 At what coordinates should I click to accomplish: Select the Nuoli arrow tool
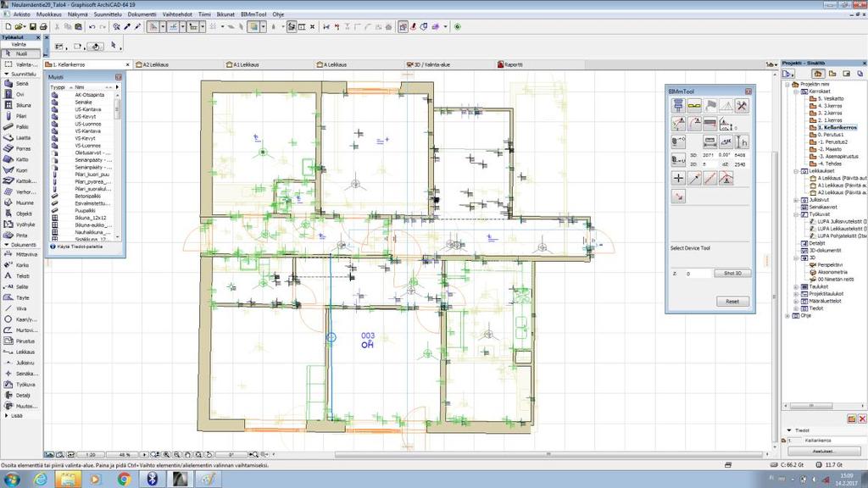[x=20, y=53]
